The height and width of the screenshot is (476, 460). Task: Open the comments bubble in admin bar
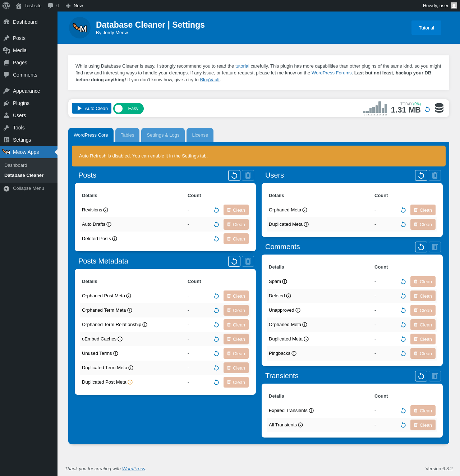click(x=53, y=6)
